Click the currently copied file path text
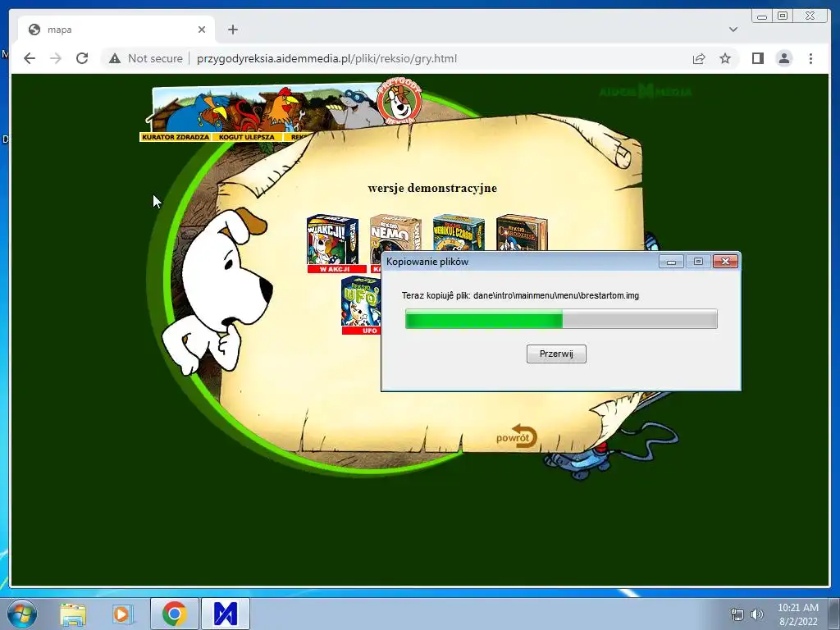 tap(556, 295)
